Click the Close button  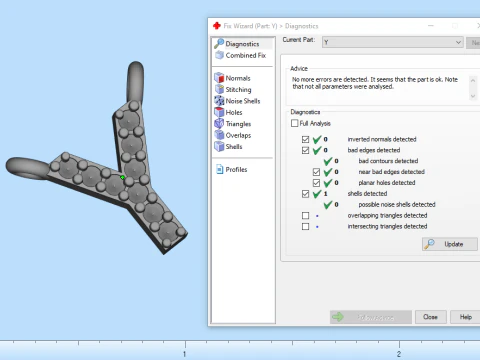(x=430, y=317)
